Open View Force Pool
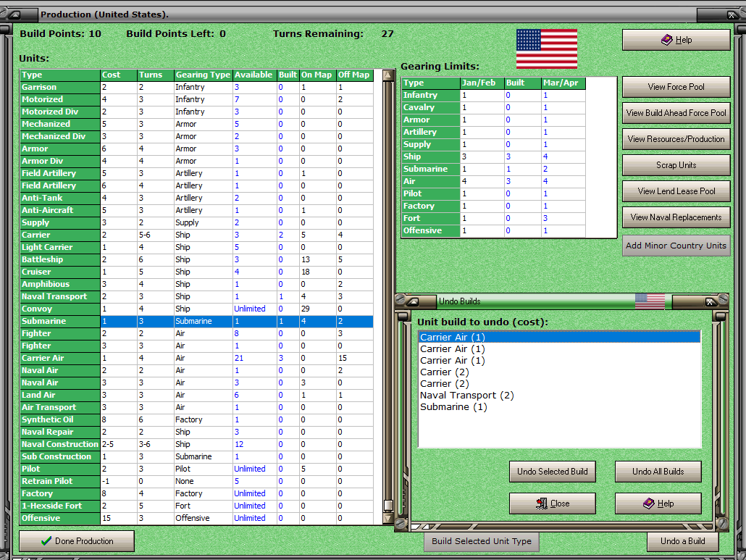The width and height of the screenshot is (746, 560). pos(676,87)
